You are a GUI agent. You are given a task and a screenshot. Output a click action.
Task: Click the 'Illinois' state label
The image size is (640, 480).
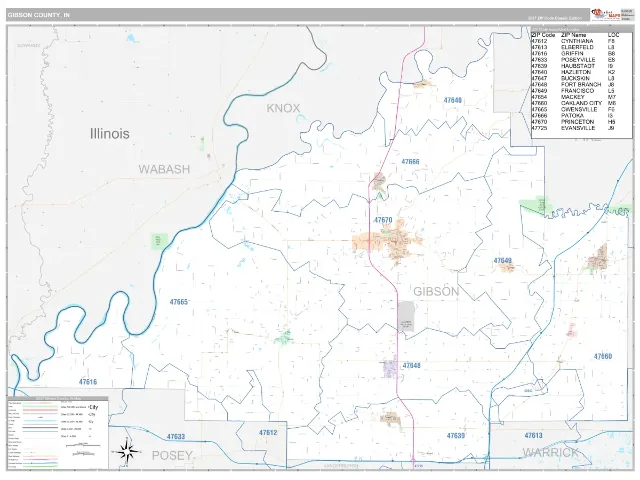tap(110, 134)
